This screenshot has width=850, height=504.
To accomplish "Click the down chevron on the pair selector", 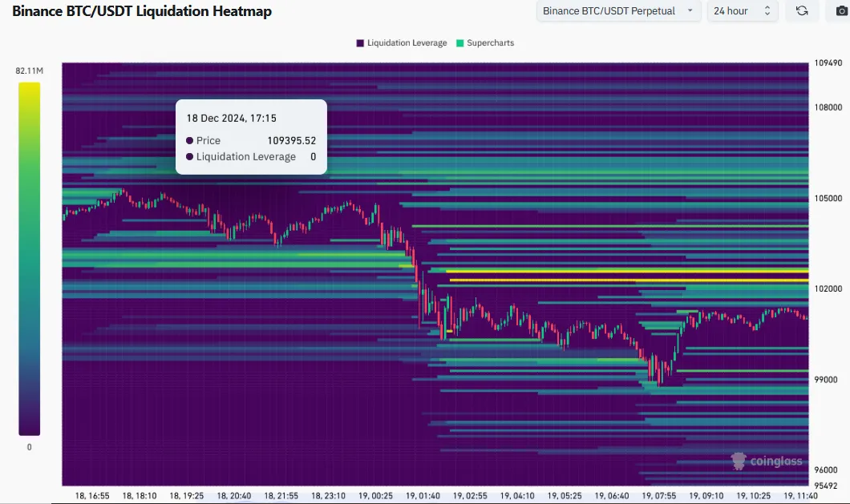I will pos(691,10).
